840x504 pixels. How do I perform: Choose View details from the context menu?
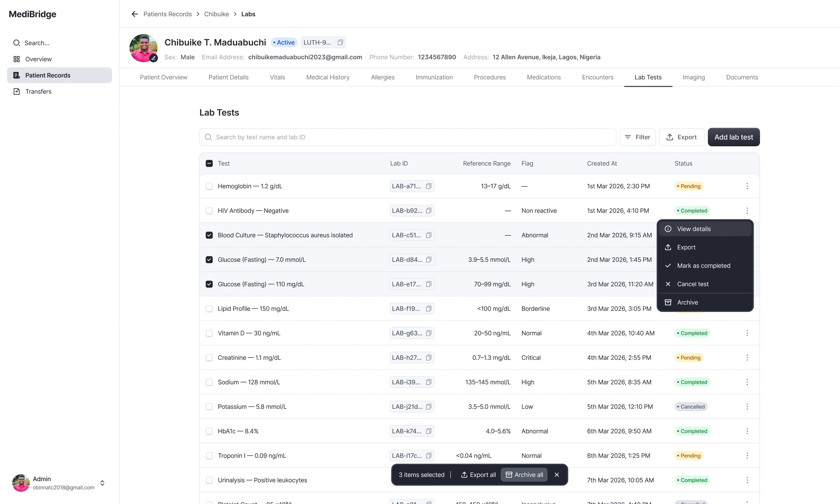click(705, 229)
